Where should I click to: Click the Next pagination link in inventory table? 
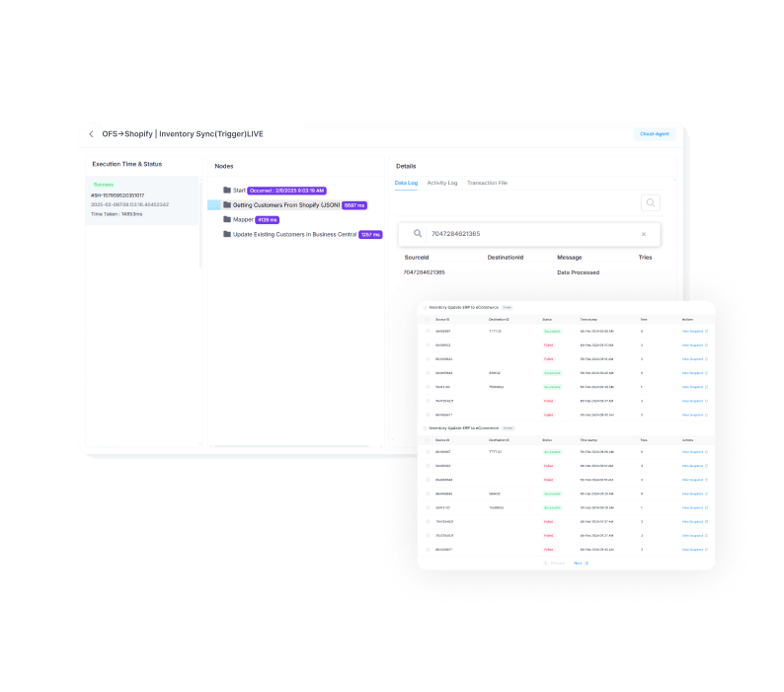(x=578, y=563)
